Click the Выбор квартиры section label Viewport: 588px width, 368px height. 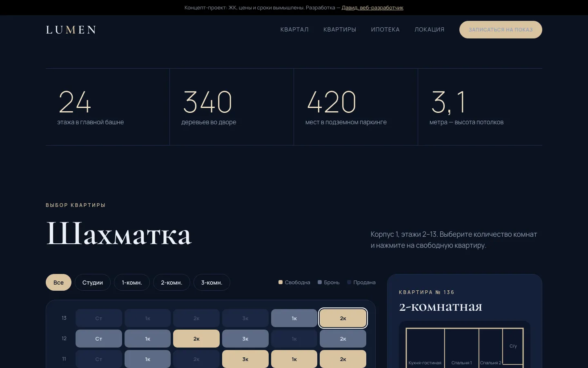(x=76, y=205)
